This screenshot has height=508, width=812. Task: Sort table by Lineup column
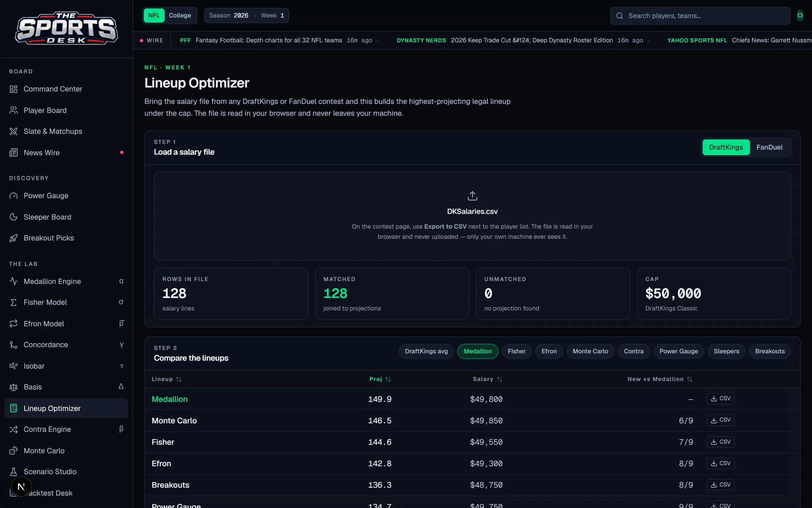(167, 379)
